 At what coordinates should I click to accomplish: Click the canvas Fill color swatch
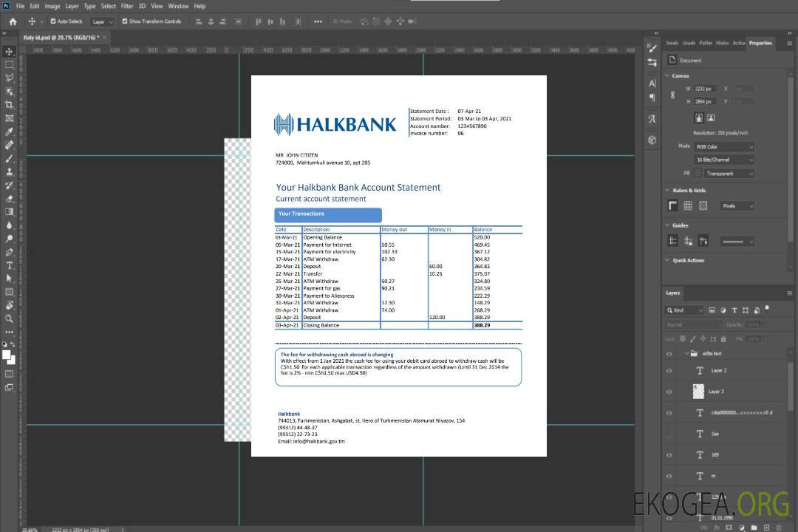click(x=698, y=174)
